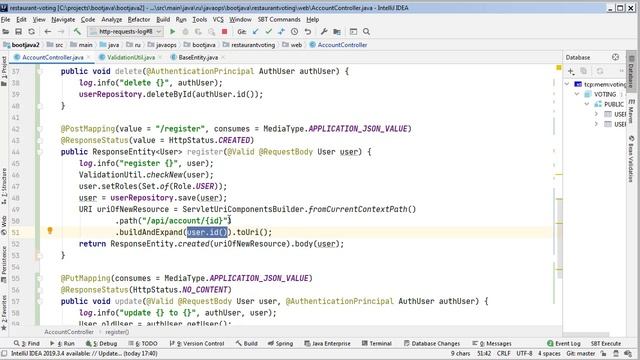Navigate back with the left arrow
Screen dimensions: 640x360
(48, 31)
